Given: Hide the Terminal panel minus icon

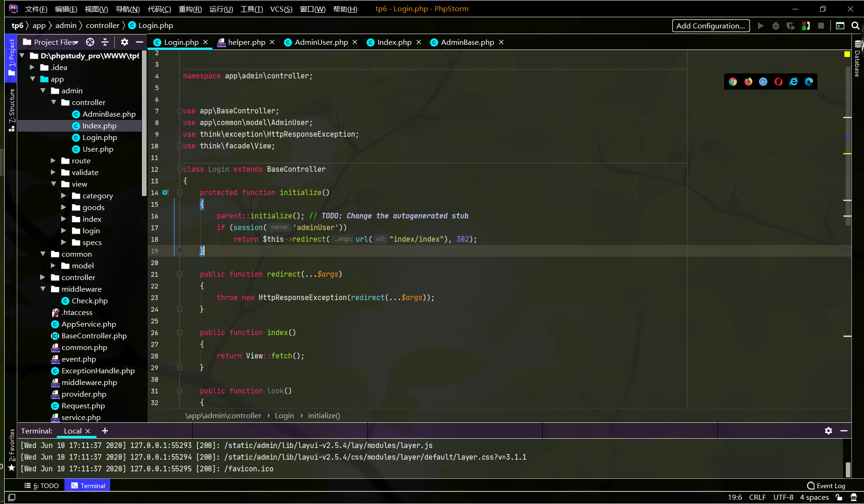Looking at the screenshot, I should pyautogui.click(x=844, y=431).
